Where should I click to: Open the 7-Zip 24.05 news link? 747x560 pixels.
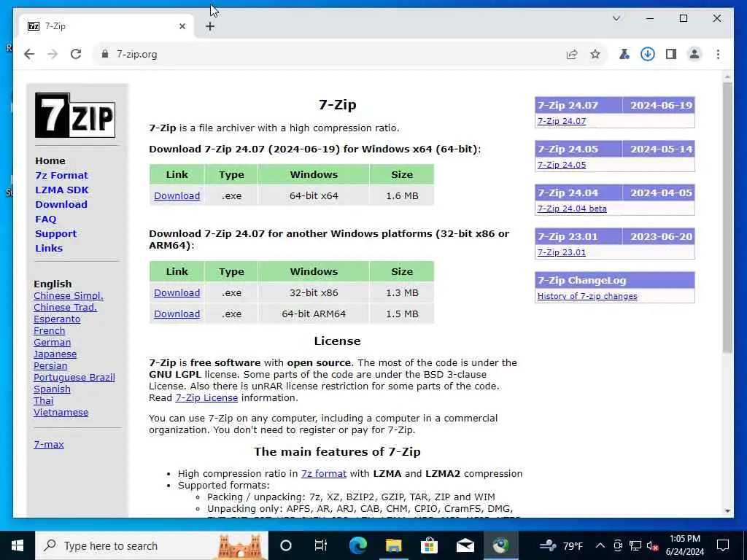click(562, 165)
